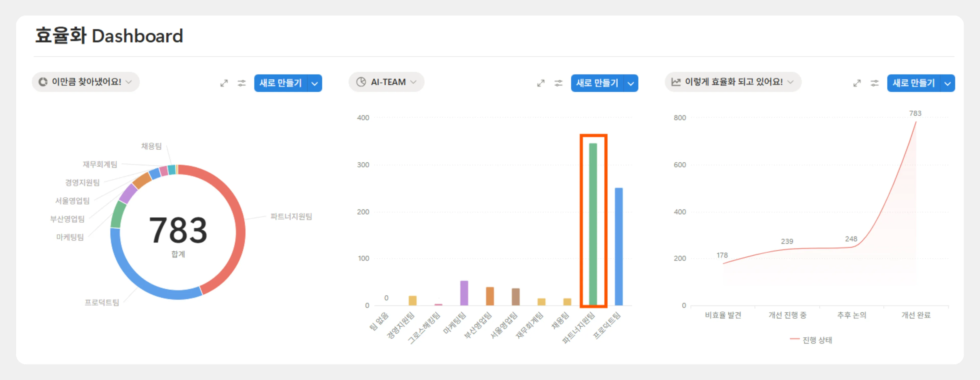
Task: Open dropdown arrow beside first 새로 만들기
Action: [315, 83]
